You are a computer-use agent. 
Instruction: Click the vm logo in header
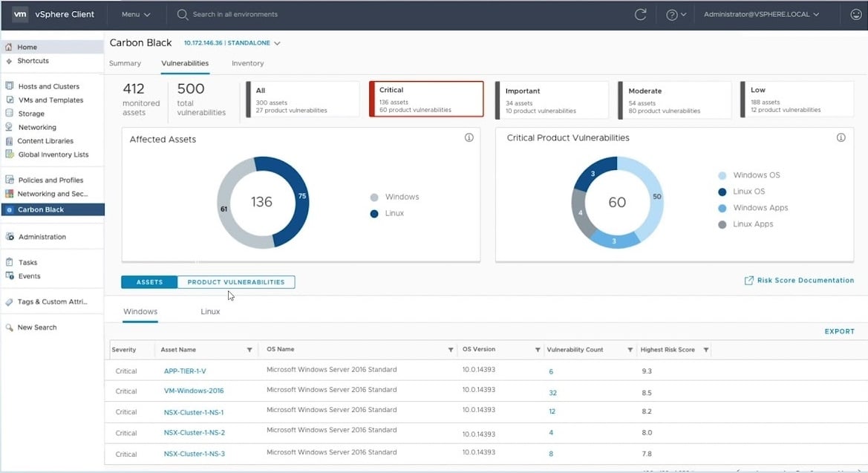[20, 14]
